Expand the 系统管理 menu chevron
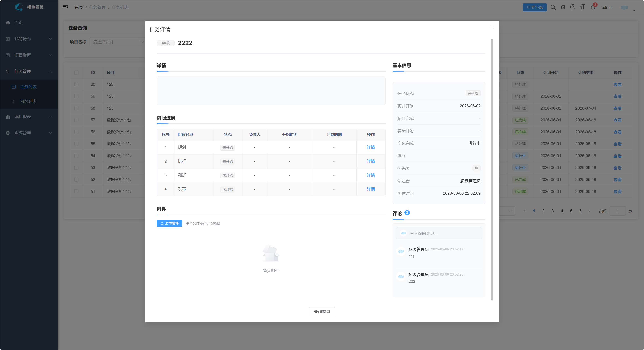This screenshot has height=350, width=644. coord(51,133)
